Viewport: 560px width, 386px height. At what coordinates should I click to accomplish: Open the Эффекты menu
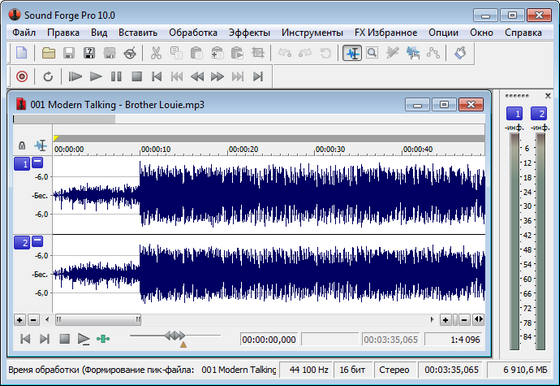pos(249,32)
